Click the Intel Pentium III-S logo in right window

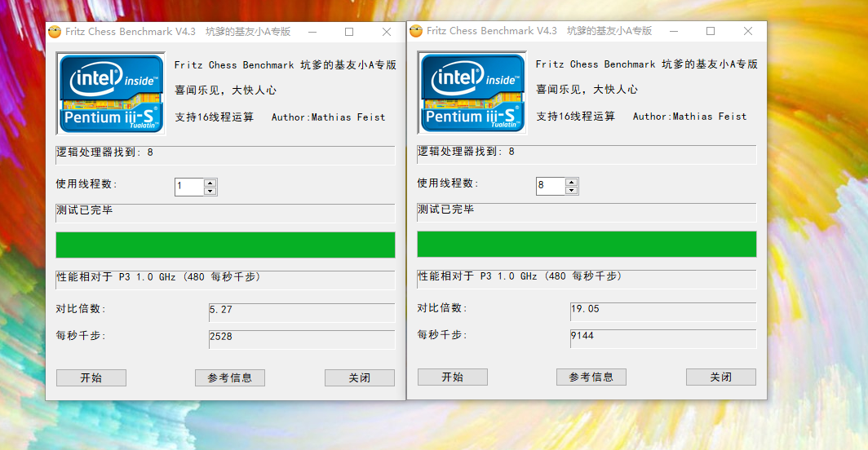coord(472,93)
